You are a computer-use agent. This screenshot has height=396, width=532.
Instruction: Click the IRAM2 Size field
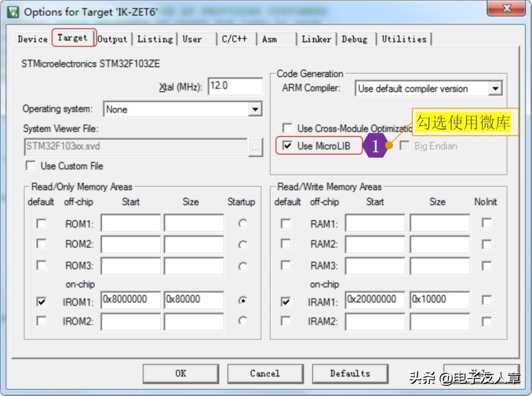pyautogui.click(x=440, y=322)
